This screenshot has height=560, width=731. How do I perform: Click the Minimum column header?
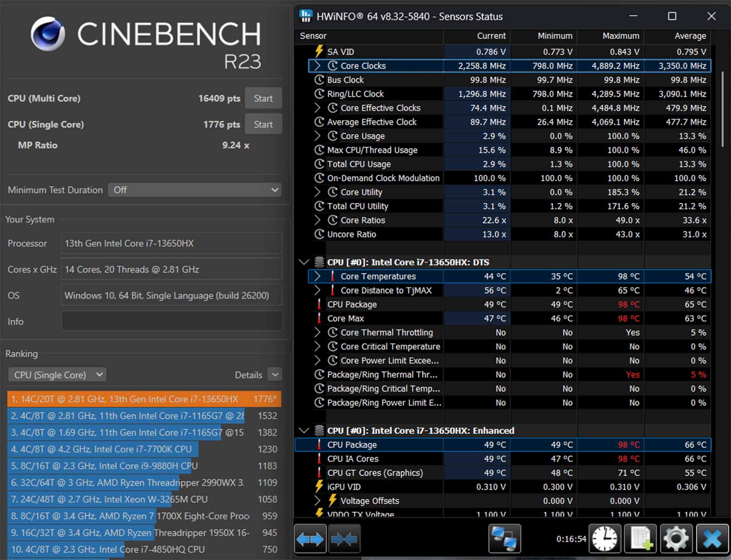[x=544, y=36]
